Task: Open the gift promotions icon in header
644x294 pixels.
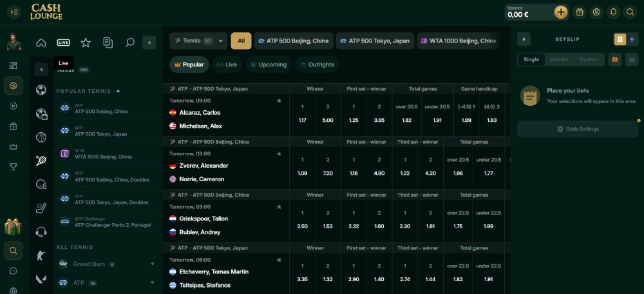Action: pos(580,12)
